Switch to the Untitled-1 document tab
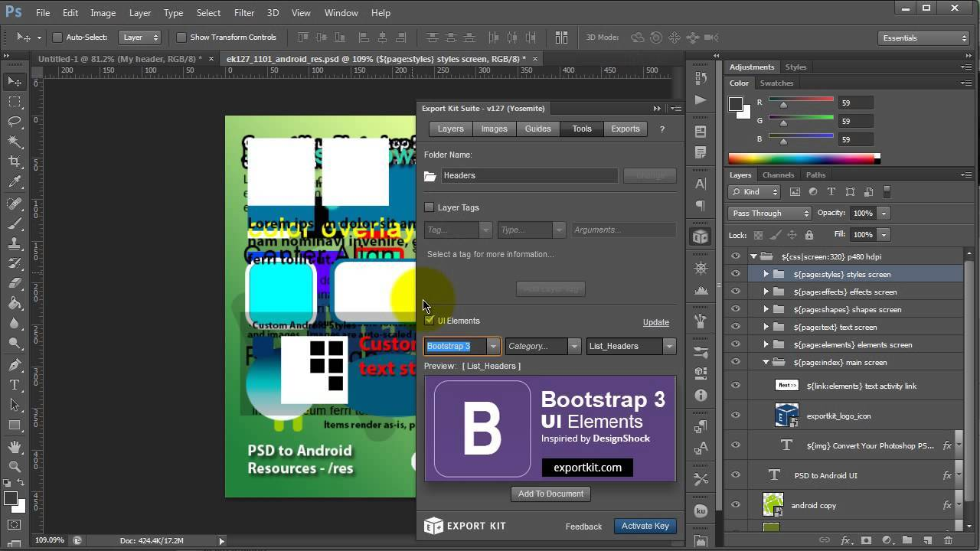Image resolution: width=980 pixels, height=551 pixels. click(x=120, y=59)
